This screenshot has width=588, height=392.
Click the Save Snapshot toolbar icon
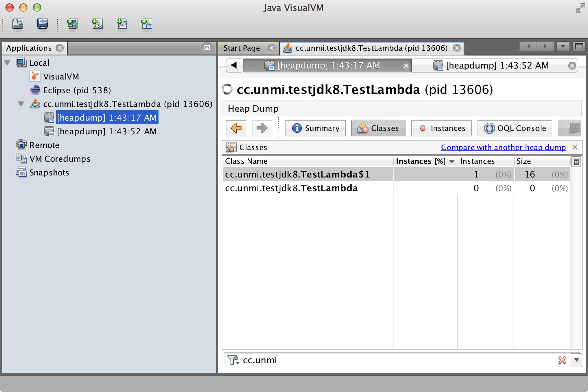point(43,24)
